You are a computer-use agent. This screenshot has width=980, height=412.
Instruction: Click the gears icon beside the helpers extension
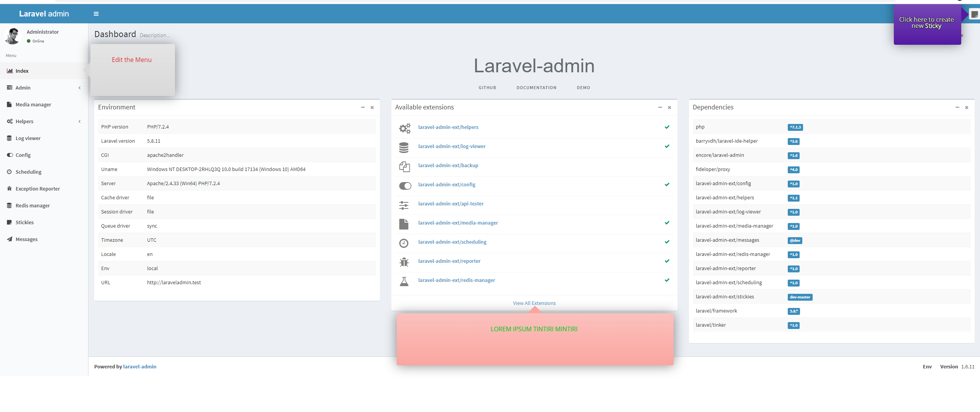click(404, 128)
